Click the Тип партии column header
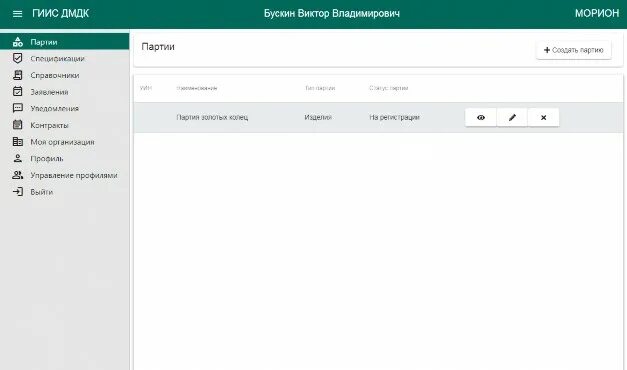The width and height of the screenshot is (627, 370). click(x=320, y=88)
